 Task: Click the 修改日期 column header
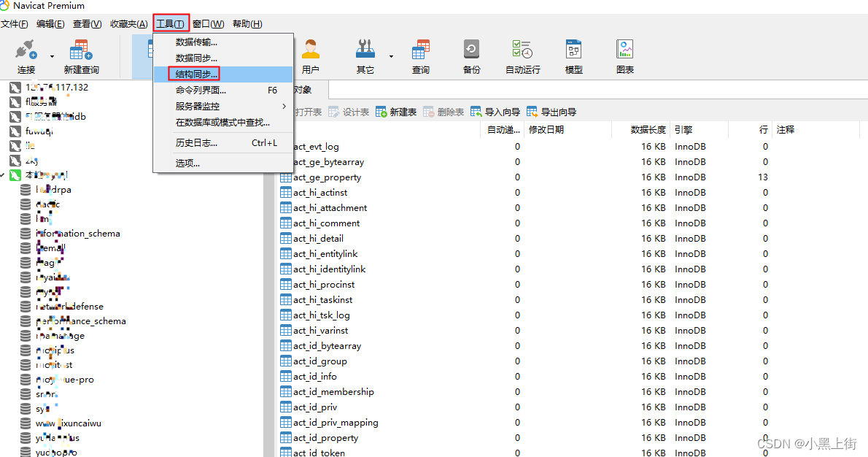point(567,130)
